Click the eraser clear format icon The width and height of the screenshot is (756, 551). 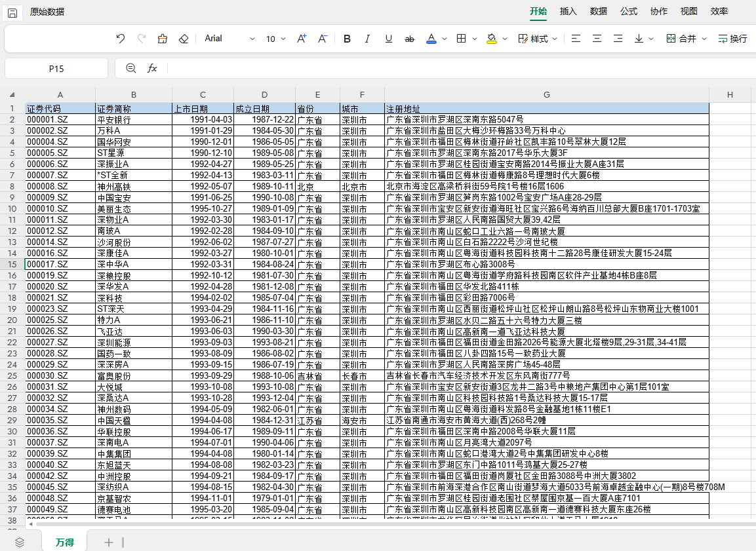pos(184,39)
